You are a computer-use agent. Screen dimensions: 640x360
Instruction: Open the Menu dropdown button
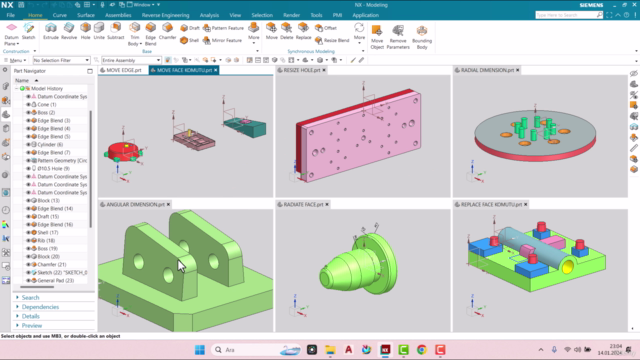click(15, 60)
